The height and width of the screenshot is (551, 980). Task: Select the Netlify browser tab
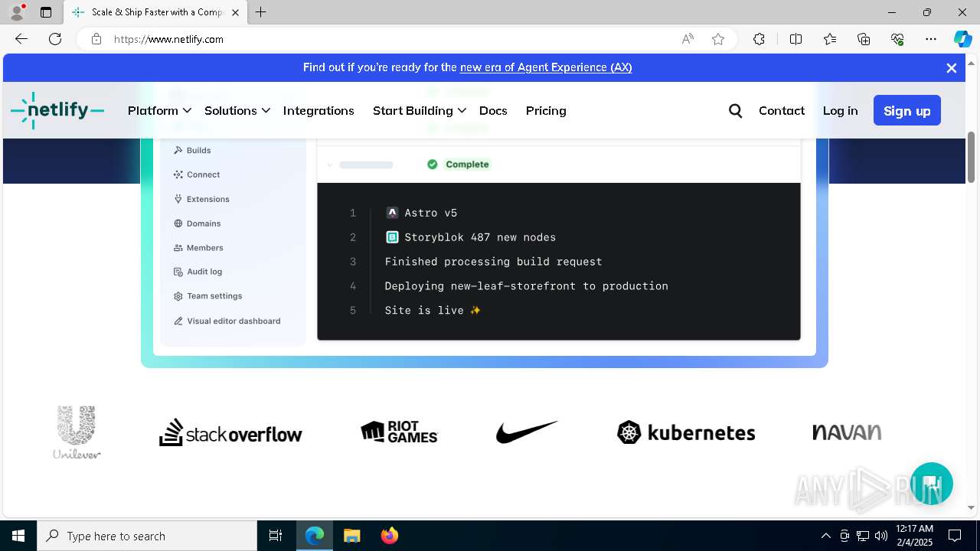pyautogui.click(x=155, y=12)
